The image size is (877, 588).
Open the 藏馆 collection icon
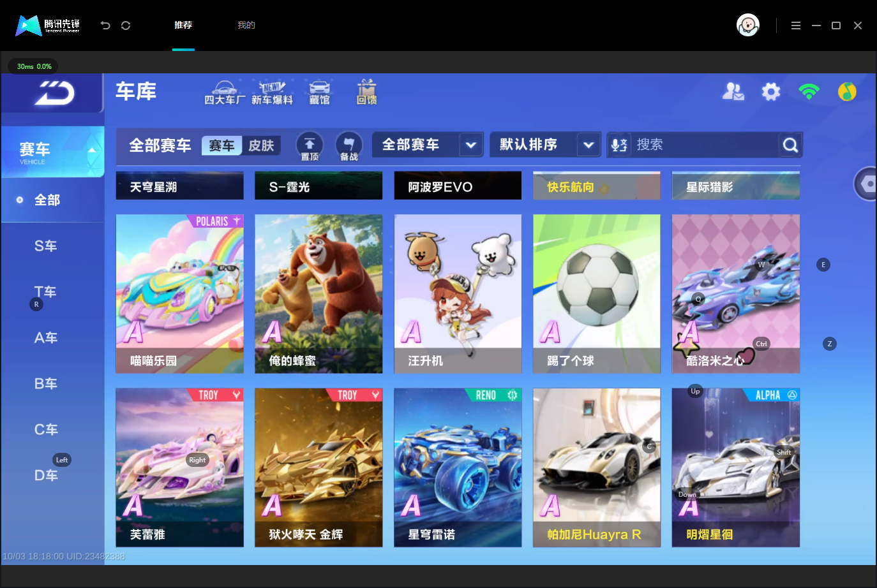[319, 92]
